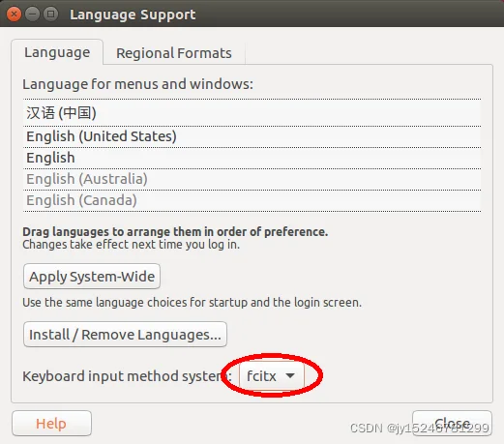Screen dimensions: 504x444
Task: Click the arrow beside fcitx
Action: (x=290, y=375)
